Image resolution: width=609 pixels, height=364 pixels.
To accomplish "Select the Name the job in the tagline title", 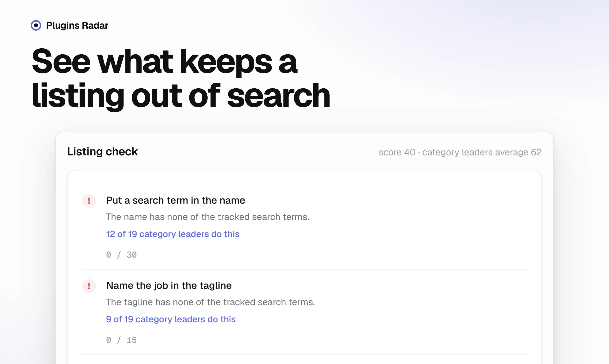I will (169, 285).
